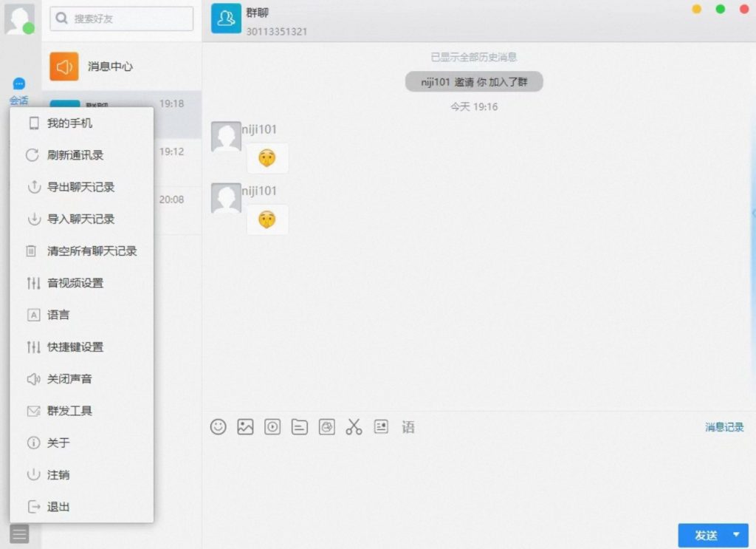Click the send image icon
The width and height of the screenshot is (756, 549).
click(245, 427)
